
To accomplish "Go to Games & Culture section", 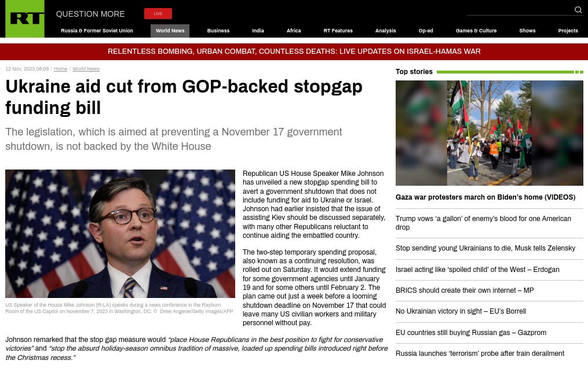I will pos(476,31).
